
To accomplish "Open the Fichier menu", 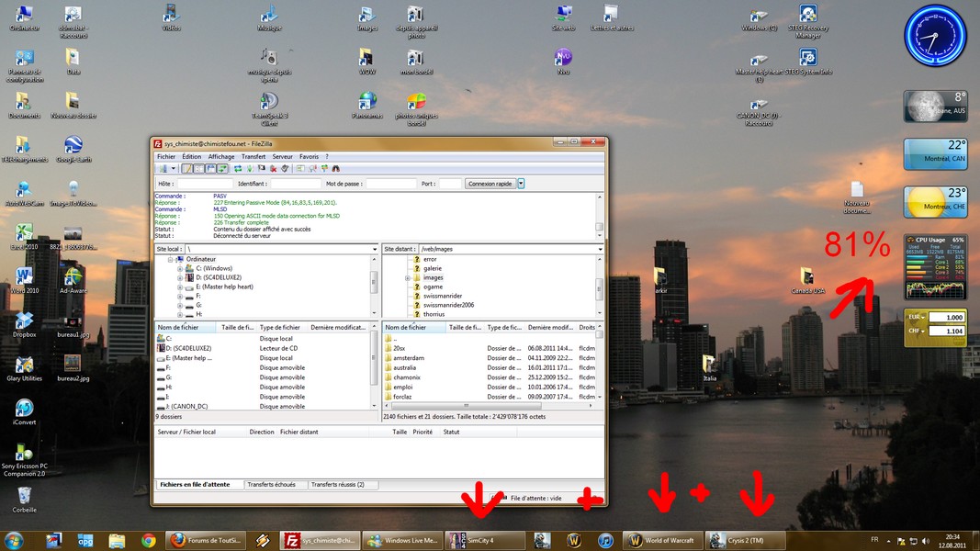I will pyautogui.click(x=166, y=157).
